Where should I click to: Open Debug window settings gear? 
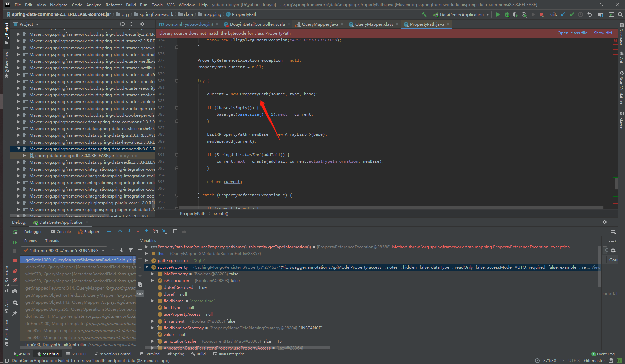tap(605, 222)
